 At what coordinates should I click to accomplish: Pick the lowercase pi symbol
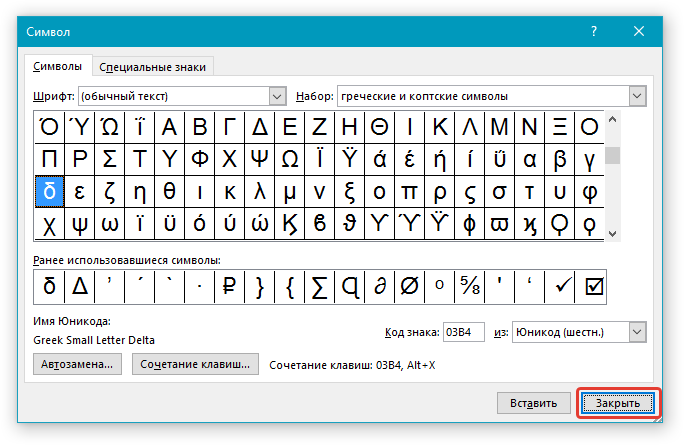pos(409,192)
